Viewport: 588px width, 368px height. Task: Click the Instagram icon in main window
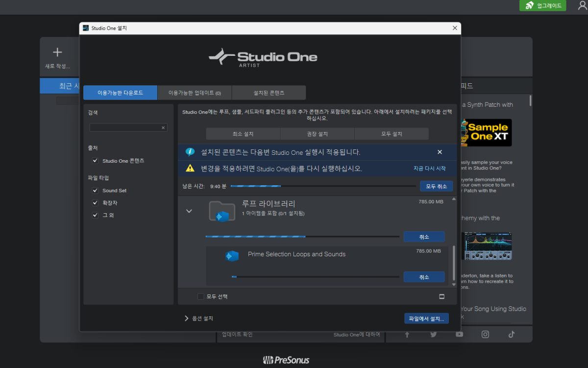coord(485,334)
